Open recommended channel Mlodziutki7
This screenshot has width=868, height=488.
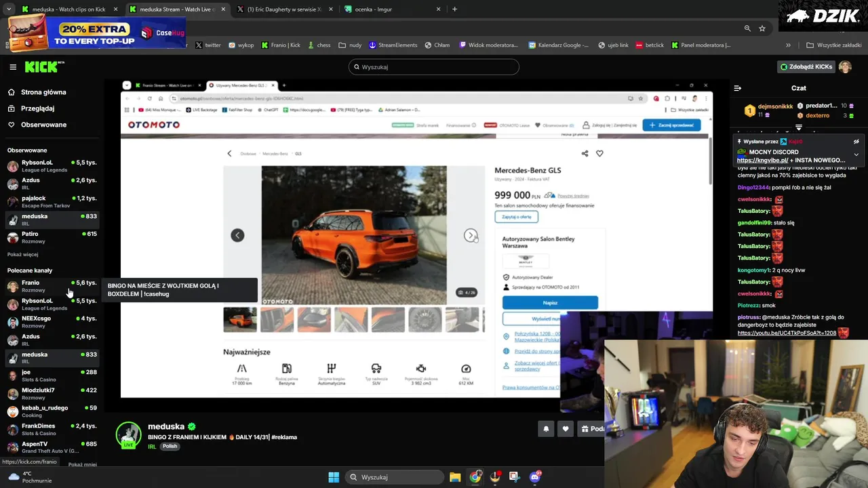[x=52, y=394]
